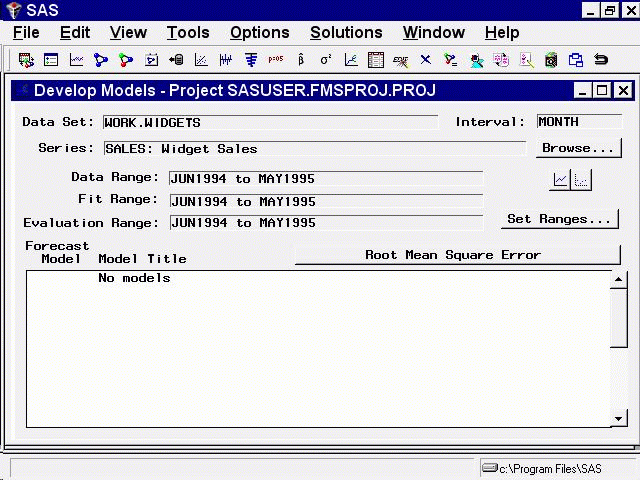Click the model list scroll up arrow
The height and width of the screenshot is (480, 640).
619,279
